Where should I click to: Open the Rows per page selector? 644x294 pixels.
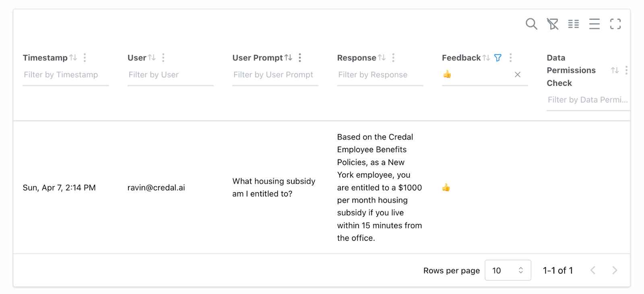[508, 270]
